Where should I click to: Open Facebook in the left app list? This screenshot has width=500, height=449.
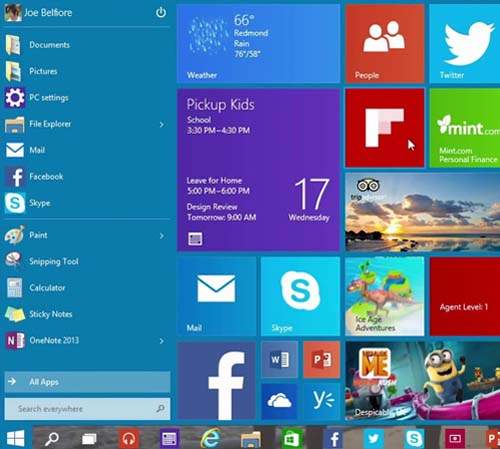pyautogui.click(x=34, y=177)
